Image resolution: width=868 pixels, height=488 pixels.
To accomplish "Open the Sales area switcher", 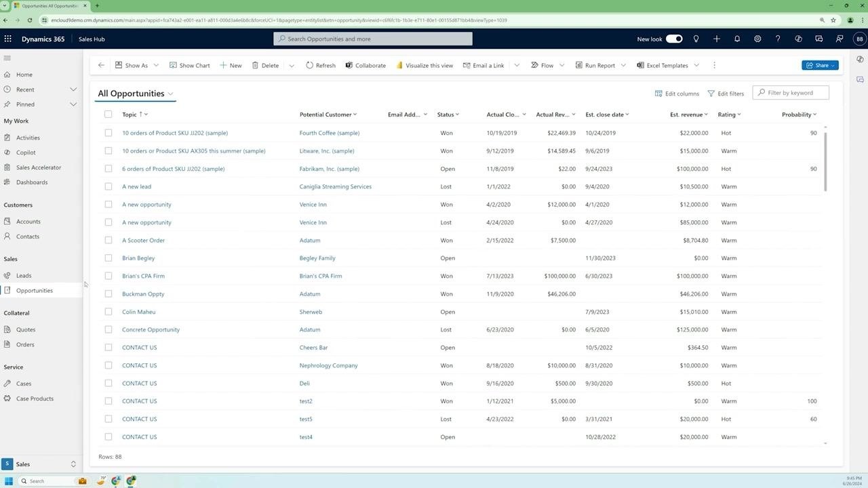I will (x=41, y=464).
